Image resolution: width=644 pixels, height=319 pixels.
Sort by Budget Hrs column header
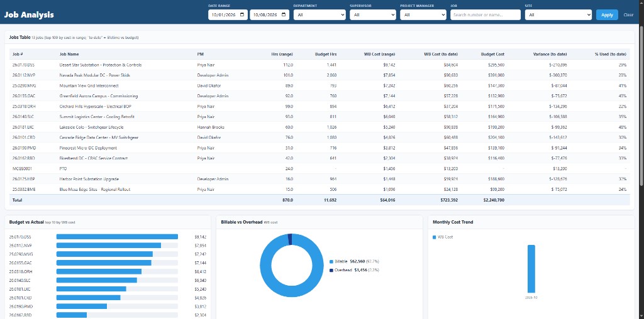coord(326,54)
